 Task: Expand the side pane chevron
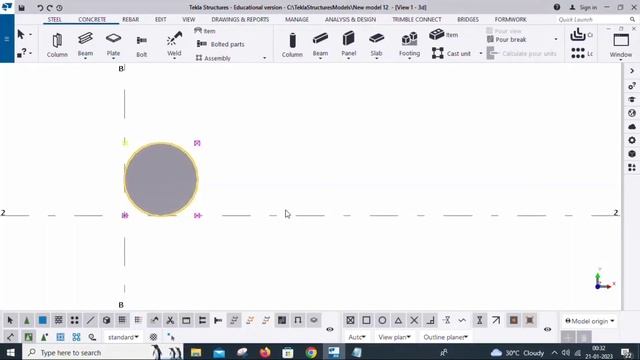632,71
